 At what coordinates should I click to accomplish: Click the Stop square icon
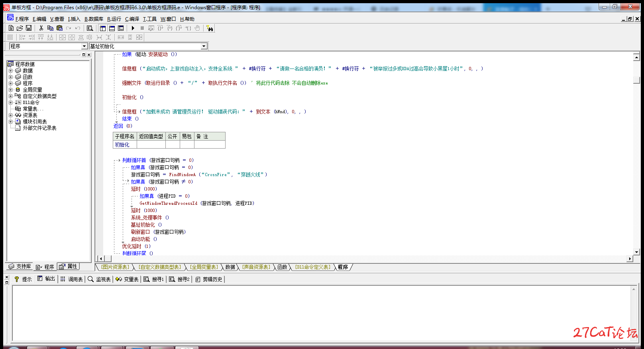coord(142,28)
